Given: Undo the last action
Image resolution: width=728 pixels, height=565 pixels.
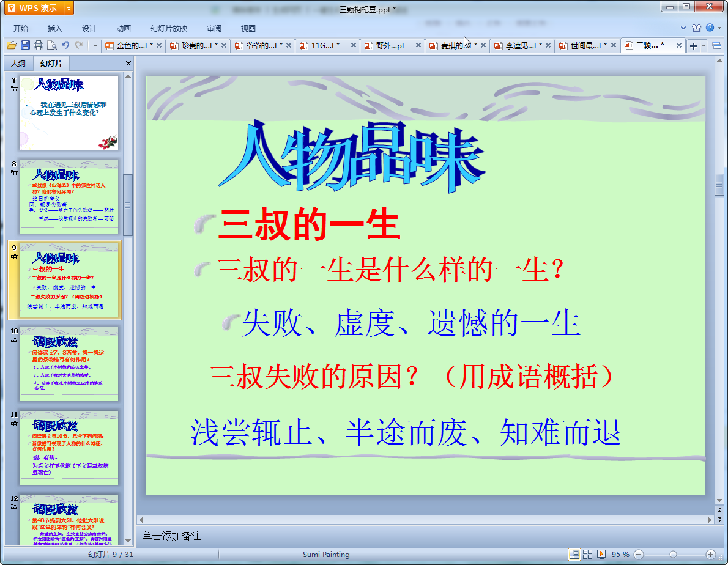Looking at the screenshot, I should click(x=65, y=45).
